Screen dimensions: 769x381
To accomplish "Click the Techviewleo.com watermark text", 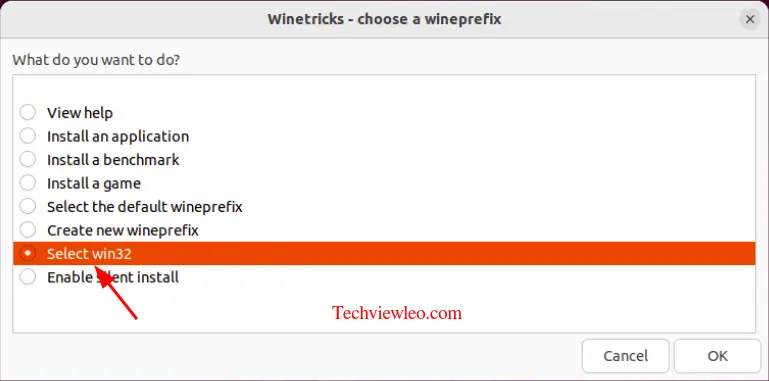I will [397, 313].
